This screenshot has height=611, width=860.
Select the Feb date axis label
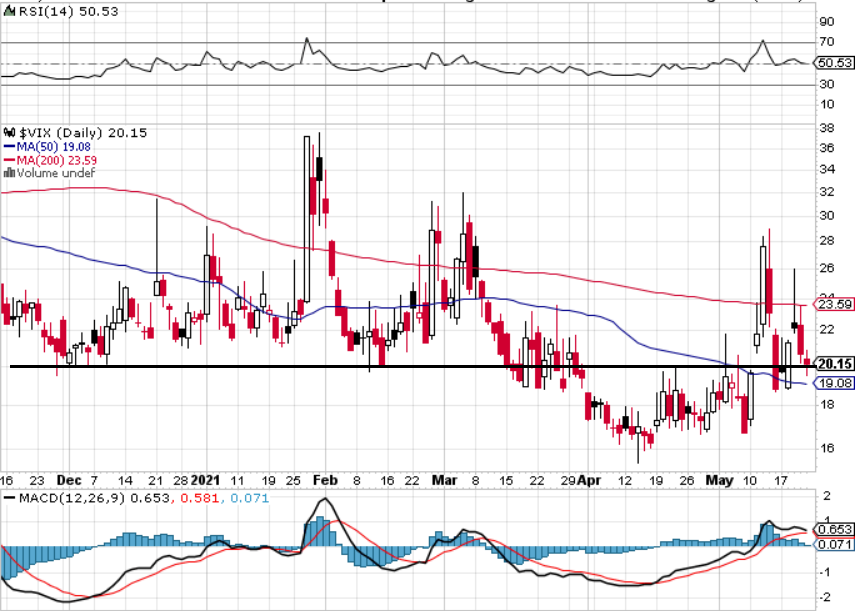pyautogui.click(x=325, y=480)
